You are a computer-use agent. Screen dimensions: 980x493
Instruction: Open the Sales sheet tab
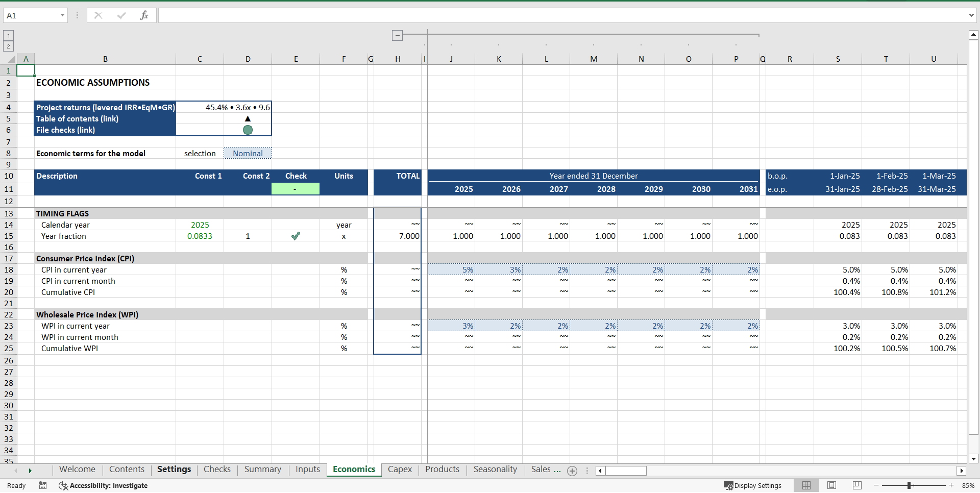pos(545,470)
